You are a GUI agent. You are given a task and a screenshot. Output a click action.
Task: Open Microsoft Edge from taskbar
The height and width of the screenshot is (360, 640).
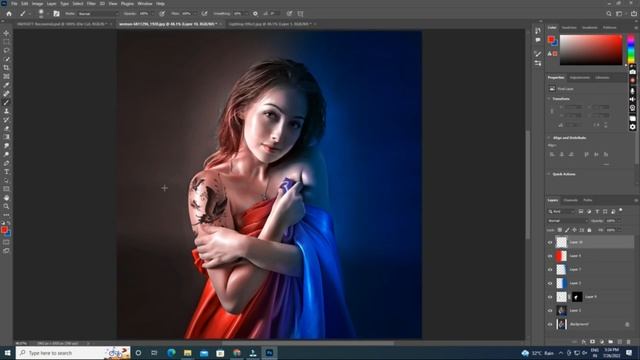point(171,353)
